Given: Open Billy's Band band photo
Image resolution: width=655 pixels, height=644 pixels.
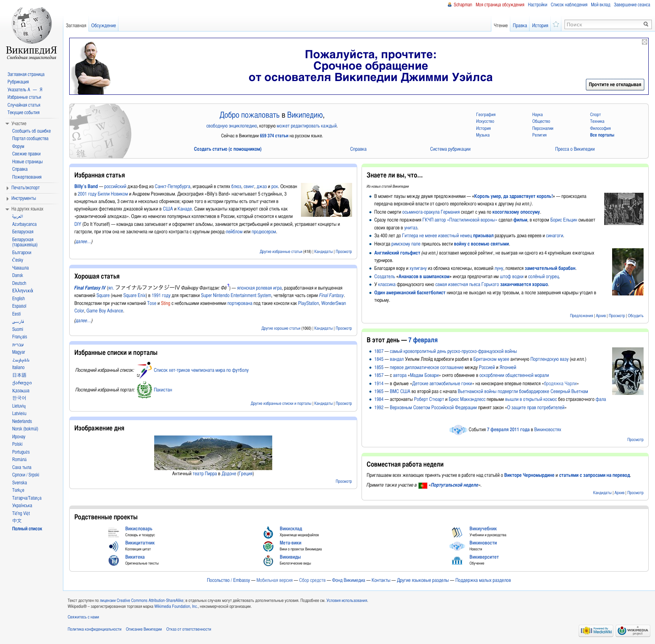Looking at the screenshot, I should pyautogui.click(x=326, y=200).
